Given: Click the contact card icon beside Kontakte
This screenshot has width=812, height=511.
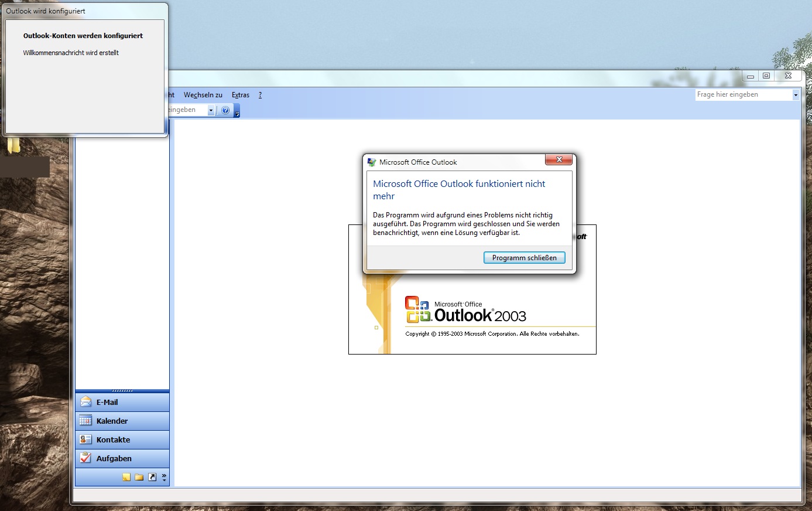Looking at the screenshot, I should [86, 440].
